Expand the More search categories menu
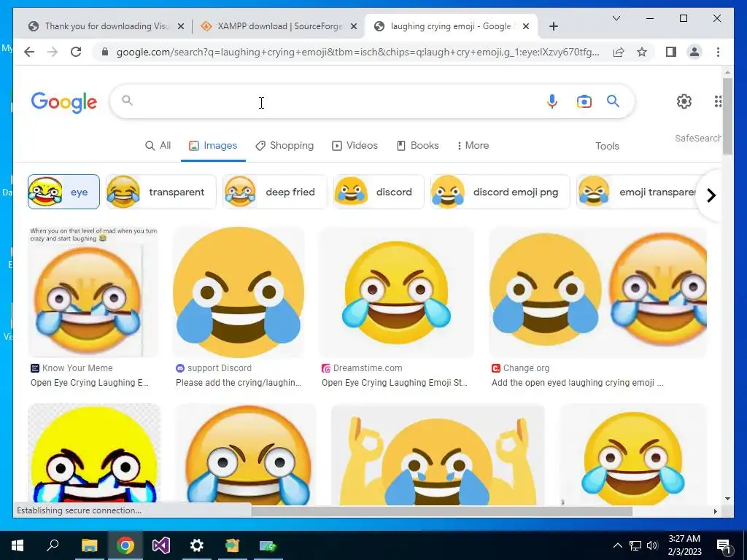This screenshot has width=747, height=560. pos(473,146)
